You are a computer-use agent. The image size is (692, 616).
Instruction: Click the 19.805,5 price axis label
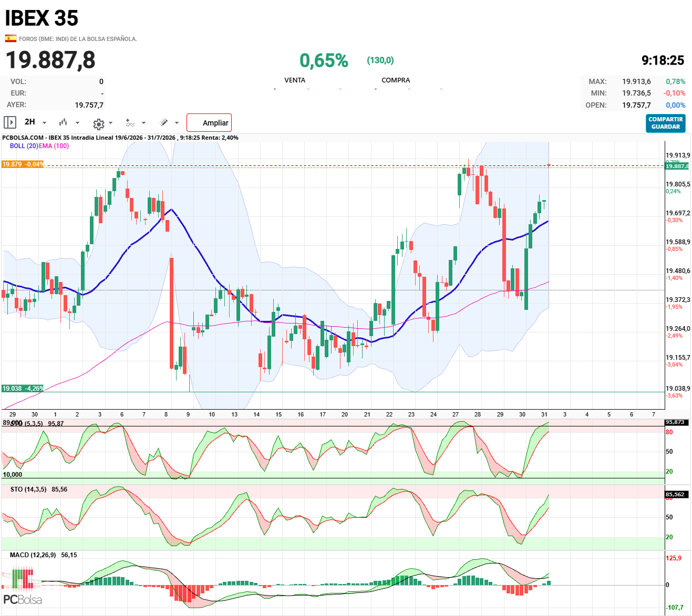click(678, 184)
